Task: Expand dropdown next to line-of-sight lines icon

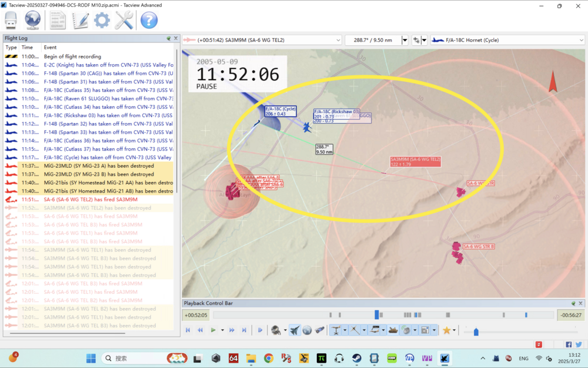Action: 364,330
